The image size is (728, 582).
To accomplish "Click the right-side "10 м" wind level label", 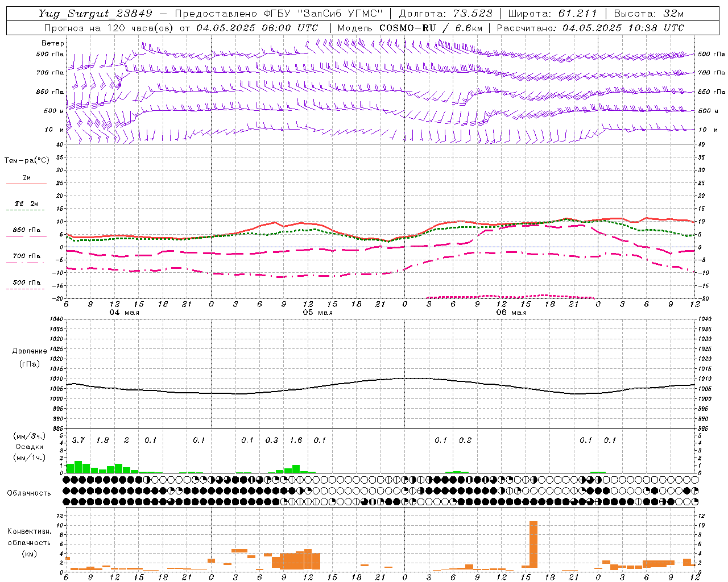I will [708, 130].
